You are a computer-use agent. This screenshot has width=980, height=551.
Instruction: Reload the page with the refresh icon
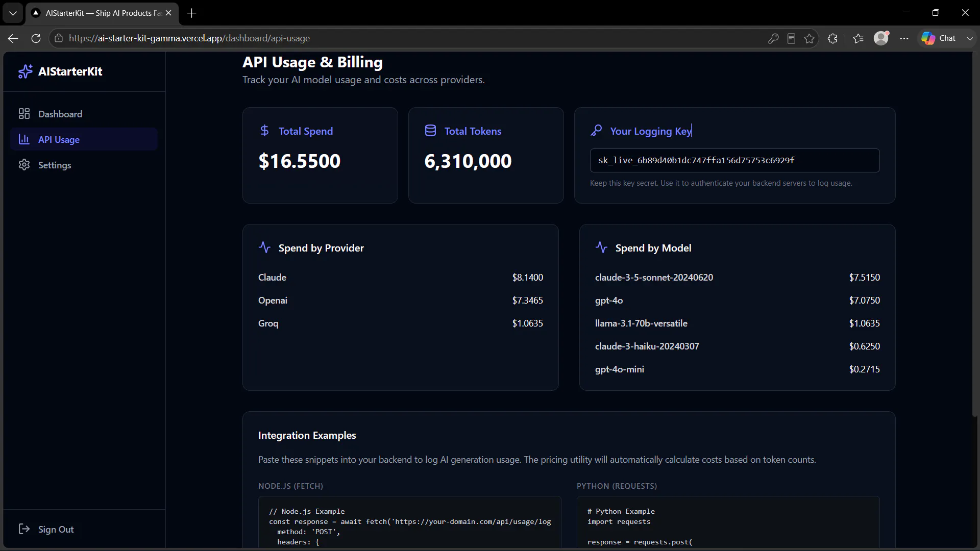point(36,38)
